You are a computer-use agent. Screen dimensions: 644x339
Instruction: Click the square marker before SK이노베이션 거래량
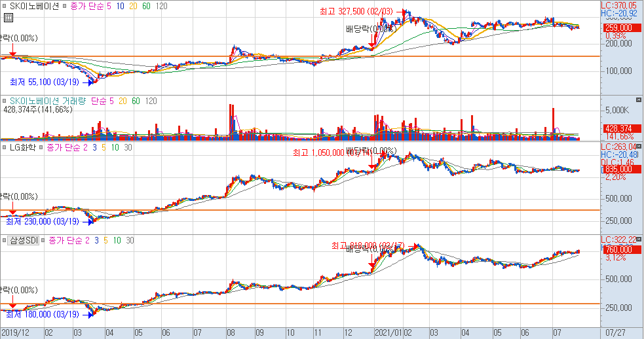[x=4, y=101]
